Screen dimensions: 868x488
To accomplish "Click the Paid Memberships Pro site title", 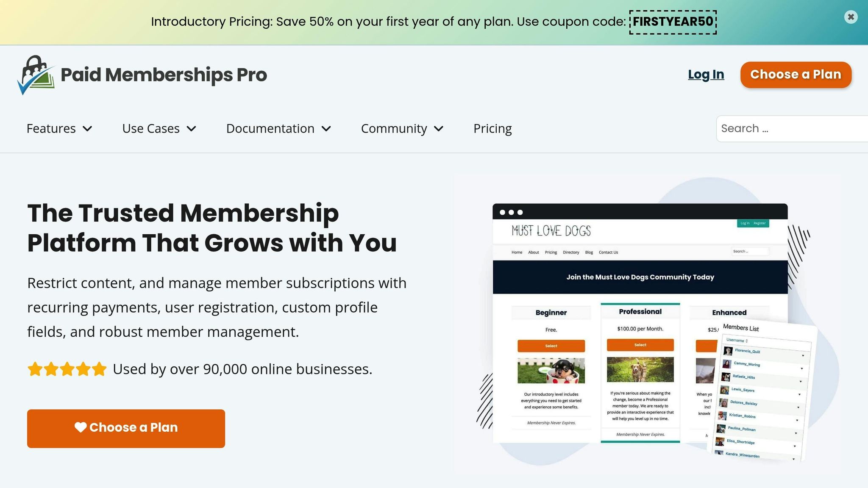I will [164, 75].
